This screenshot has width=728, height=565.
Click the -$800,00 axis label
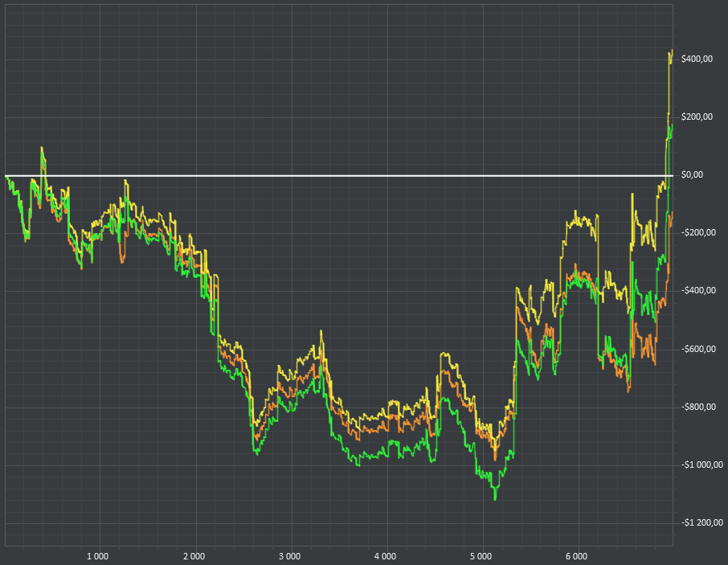(x=698, y=407)
